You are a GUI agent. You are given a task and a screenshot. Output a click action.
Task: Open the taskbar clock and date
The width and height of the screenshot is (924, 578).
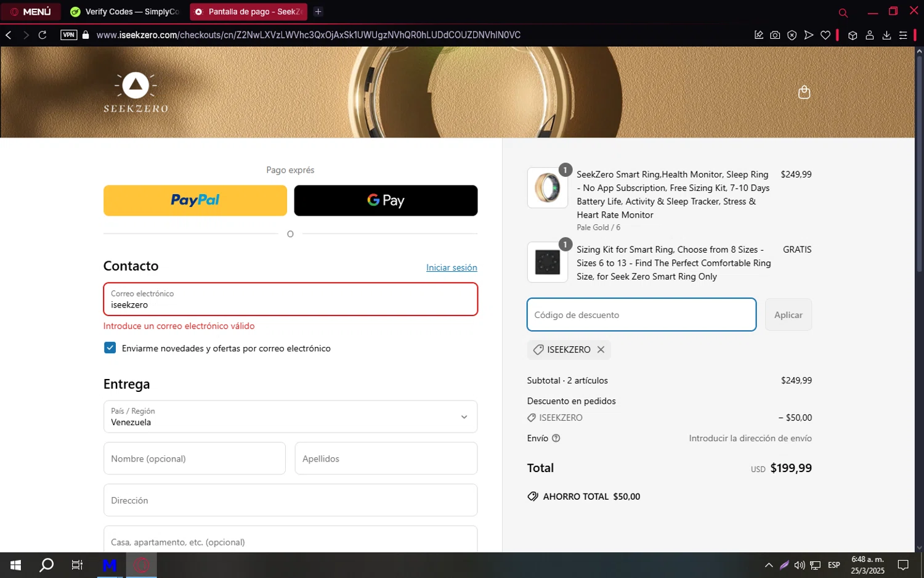tap(867, 565)
